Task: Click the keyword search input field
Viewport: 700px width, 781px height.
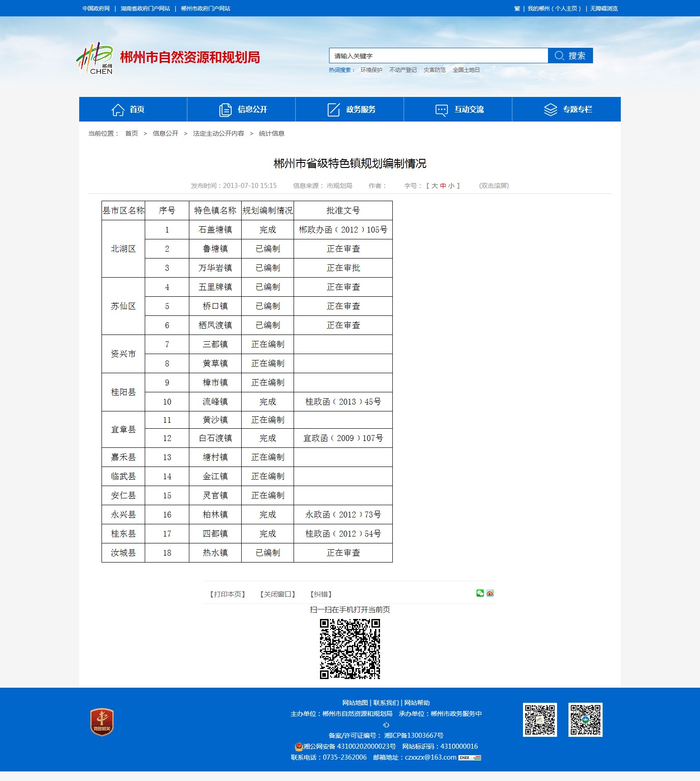Action: [x=438, y=56]
